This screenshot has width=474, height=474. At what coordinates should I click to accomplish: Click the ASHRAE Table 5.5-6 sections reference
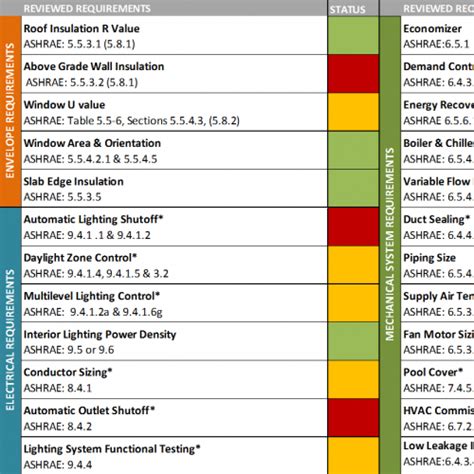coord(132,120)
